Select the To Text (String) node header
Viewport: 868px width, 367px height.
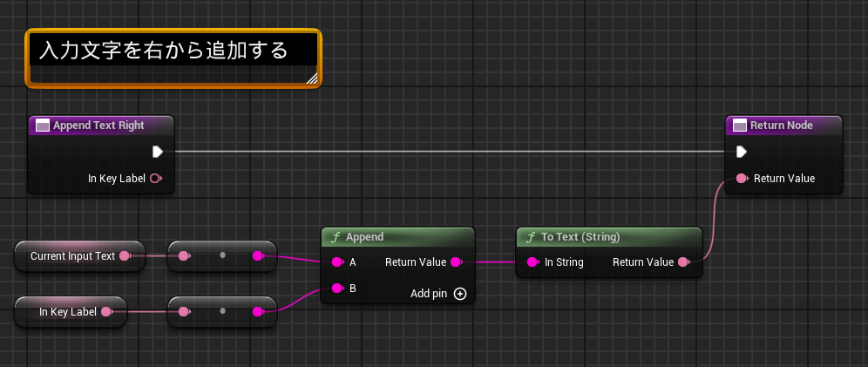coord(609,237)
